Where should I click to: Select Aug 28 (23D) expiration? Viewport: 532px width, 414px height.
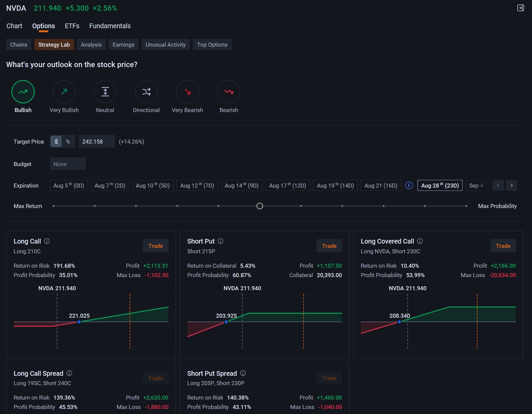coord(440,186)
